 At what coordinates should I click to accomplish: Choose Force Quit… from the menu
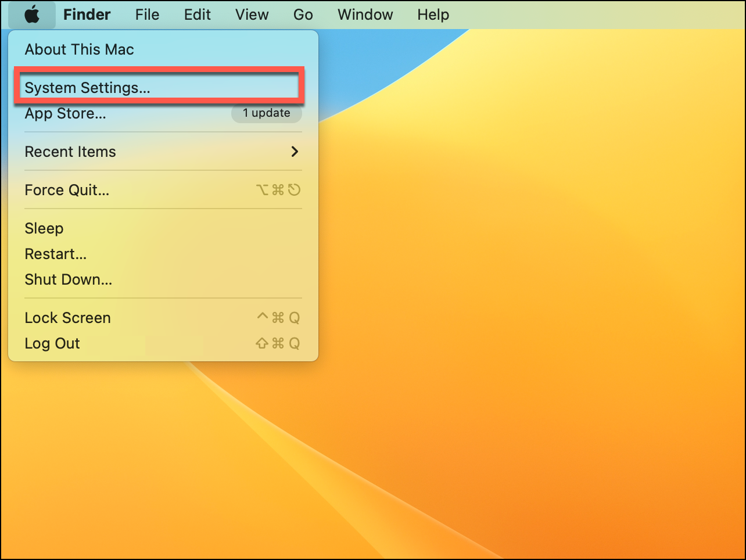[x=163, y=190]
